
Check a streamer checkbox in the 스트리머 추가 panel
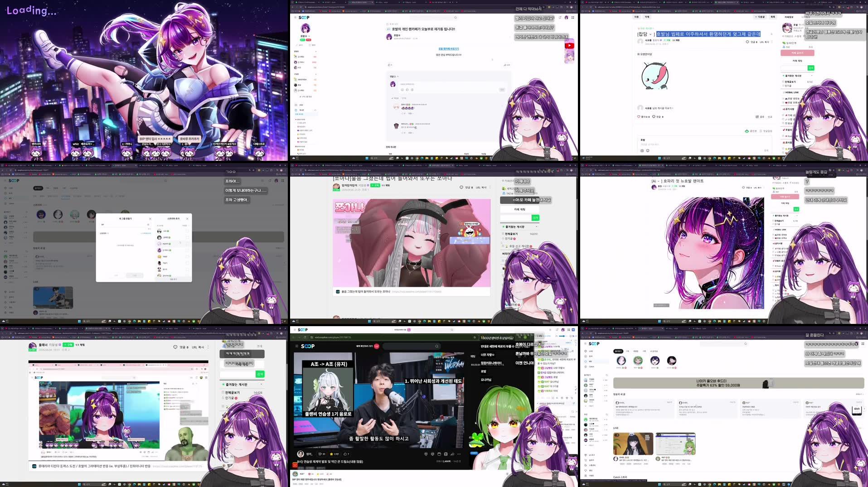pyautogui.click(x=187, y=231)
